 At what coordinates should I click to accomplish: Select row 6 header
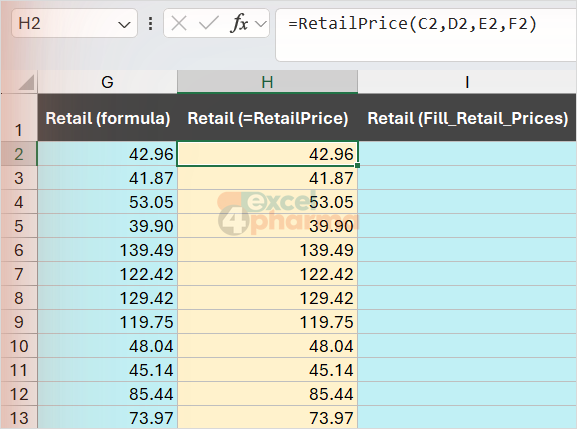[19, 250]
